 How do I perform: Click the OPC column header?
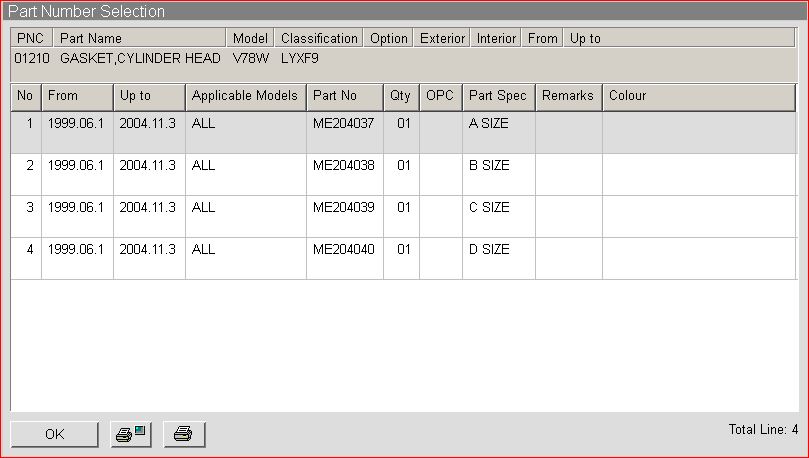pos(440,96)
